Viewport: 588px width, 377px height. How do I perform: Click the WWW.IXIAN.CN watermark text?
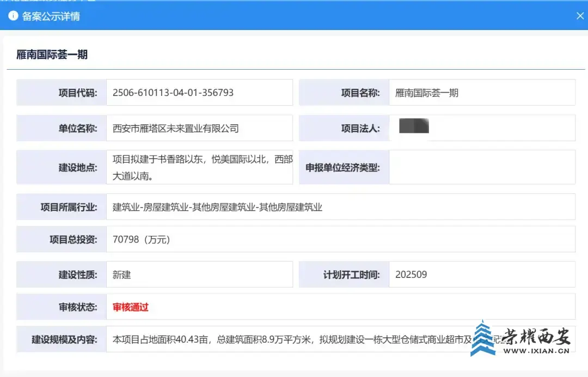point(535,351)
